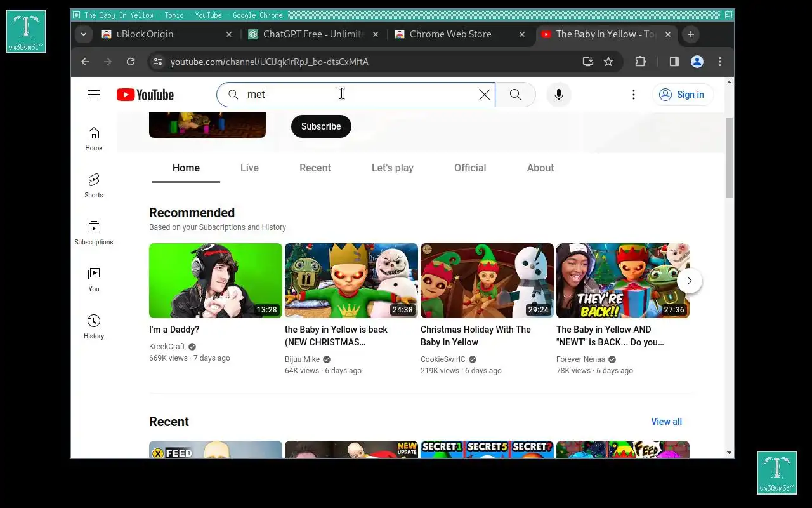This screenshot has height=508, width=812.
Task: Click the page vertical scrollbar
Action: click(729, 157)
